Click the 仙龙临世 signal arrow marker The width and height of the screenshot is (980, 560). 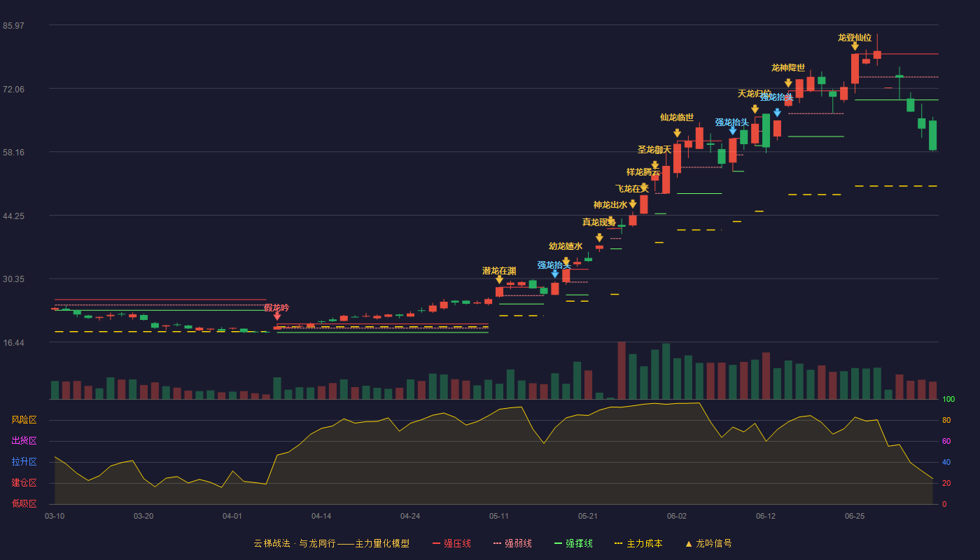point(677,133)
